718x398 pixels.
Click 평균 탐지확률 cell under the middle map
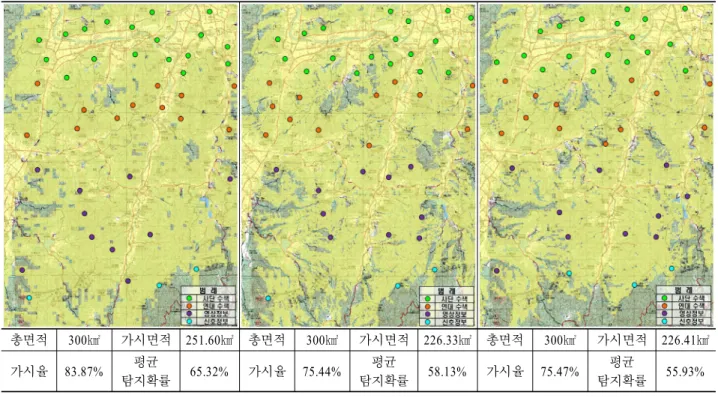[x=383, y=371]
